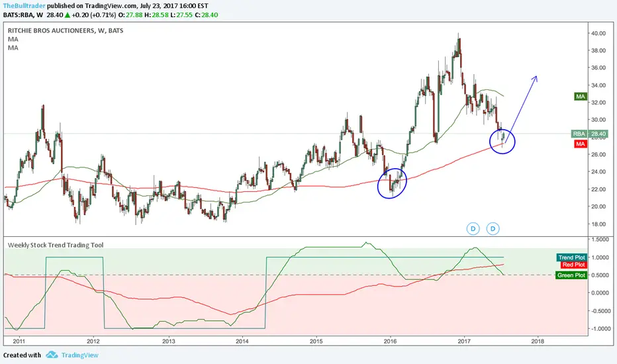The height and width of the screenshot is (364, 617).
Task: Click the second MA indicator legend text
Action: (x=13, y=48)
